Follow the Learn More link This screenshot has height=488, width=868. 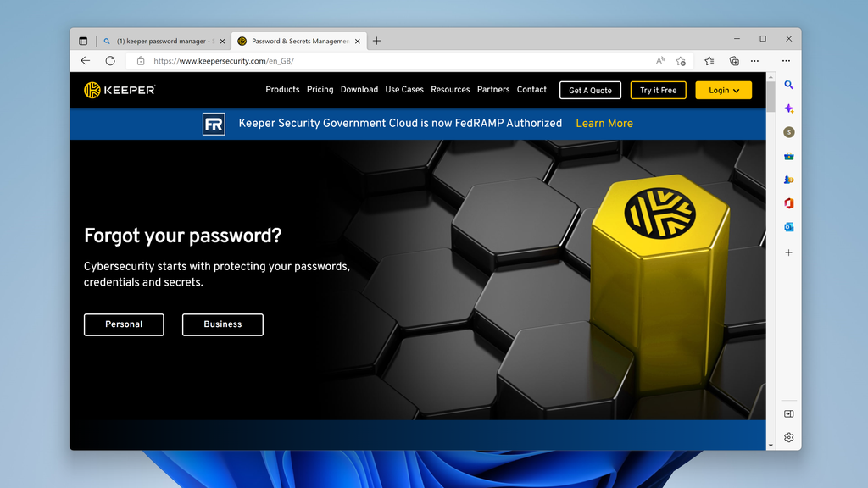pyautogui.click(x=604, y=123)
